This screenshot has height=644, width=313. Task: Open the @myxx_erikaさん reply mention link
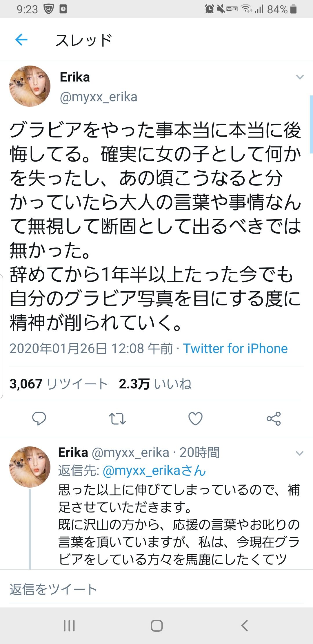click(154, 471)
